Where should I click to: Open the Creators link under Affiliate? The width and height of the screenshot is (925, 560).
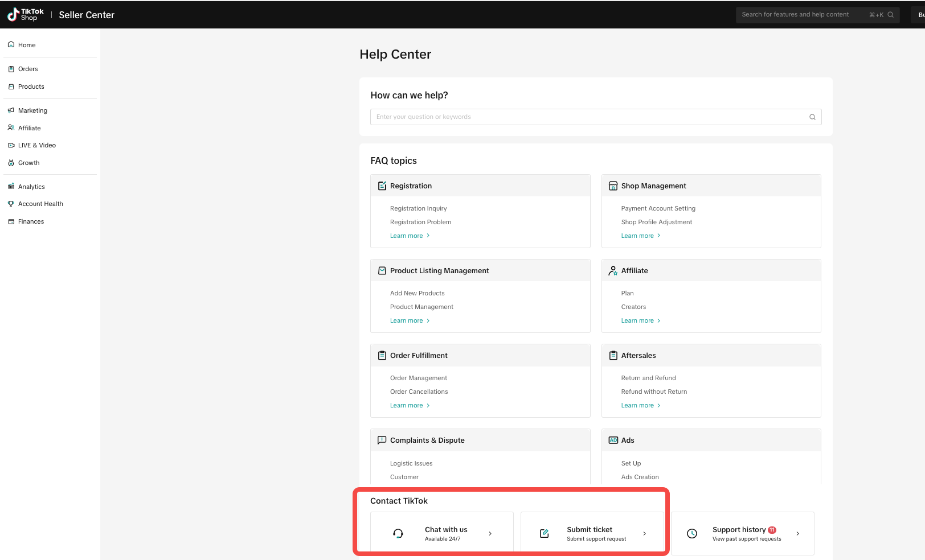pos(634,307)
